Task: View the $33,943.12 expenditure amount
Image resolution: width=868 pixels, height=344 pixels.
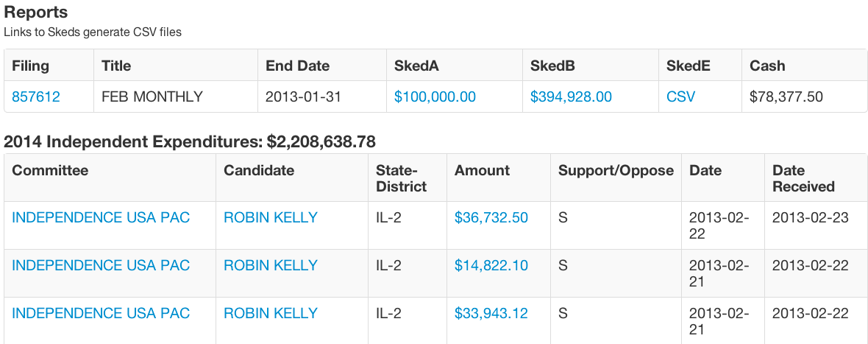Action: click(x=491, y=313)
